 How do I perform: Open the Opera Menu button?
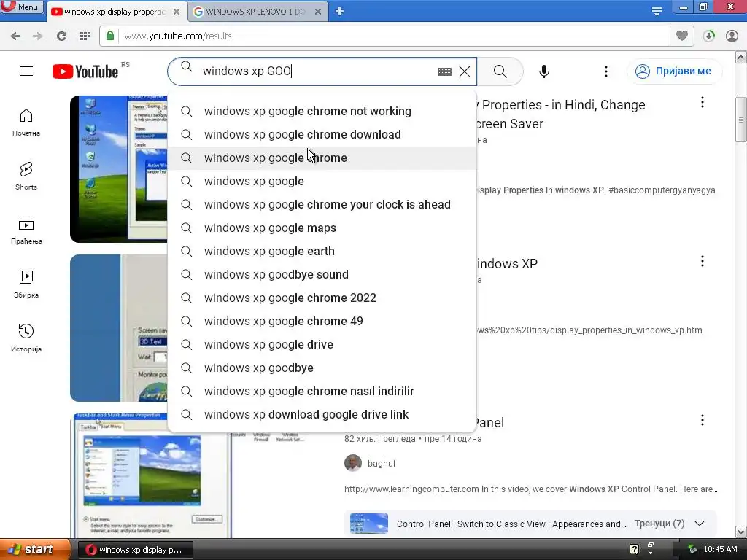(x=22, y=7)
